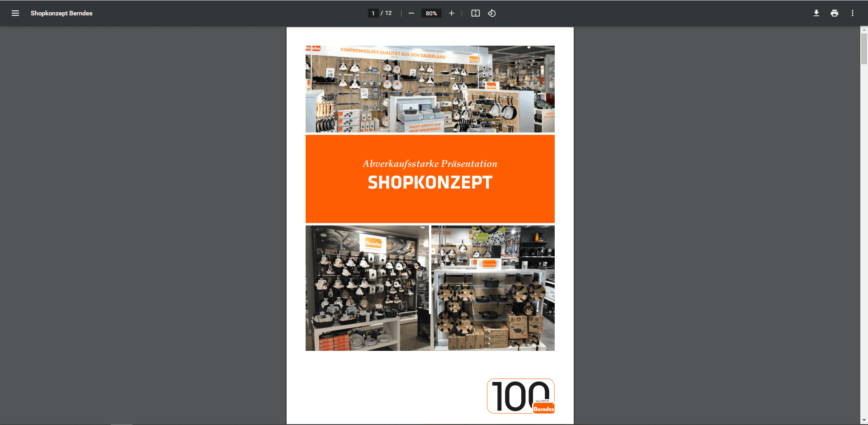This screenshot has height=425, width=868.
Task: Click the total page count 12
Action: click(x=388, y=13)
